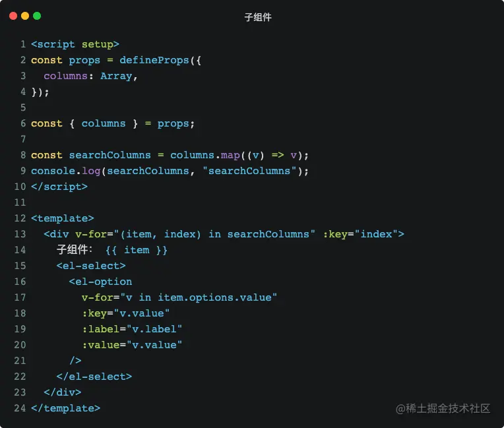Click the </div> closing tag
This screenshot has height=428, width=504.
tap(63, 392)
